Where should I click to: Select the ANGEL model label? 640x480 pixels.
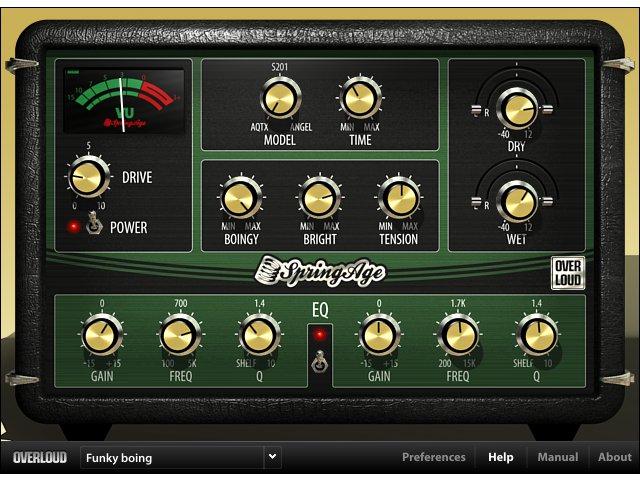point(301,127)
